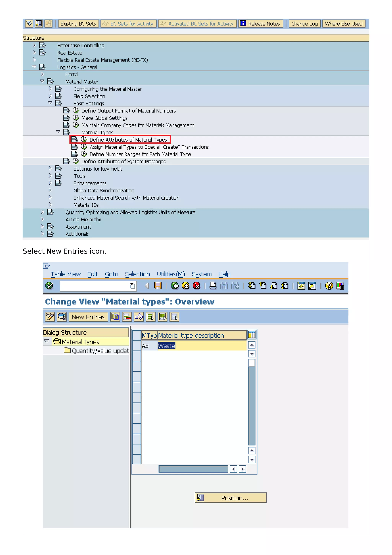392x555 pixels.
Task: Click the Save (floppy disk) icon
Action: pyautogui.click(x=158, y=286)
